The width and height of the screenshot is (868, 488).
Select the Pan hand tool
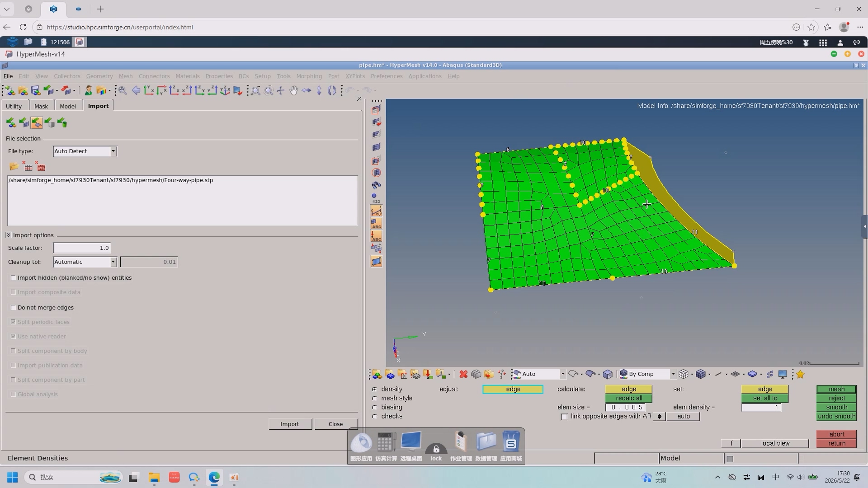[294, 91]
